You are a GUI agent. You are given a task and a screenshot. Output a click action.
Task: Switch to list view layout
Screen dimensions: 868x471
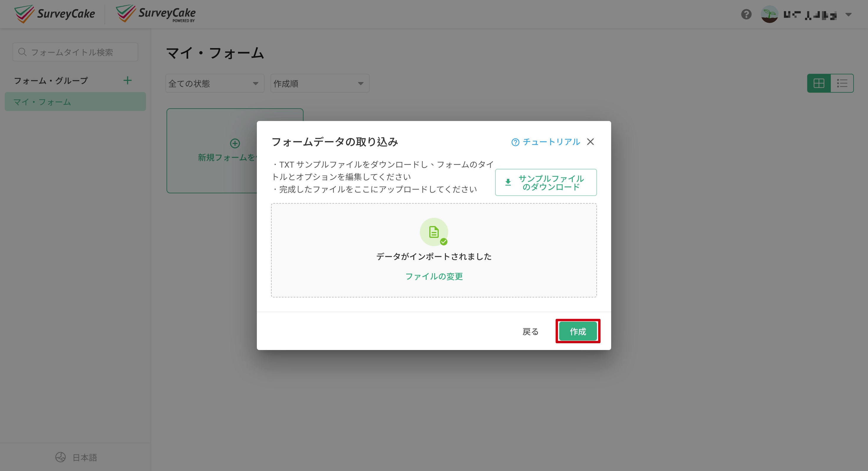click(x=842, y=83)
